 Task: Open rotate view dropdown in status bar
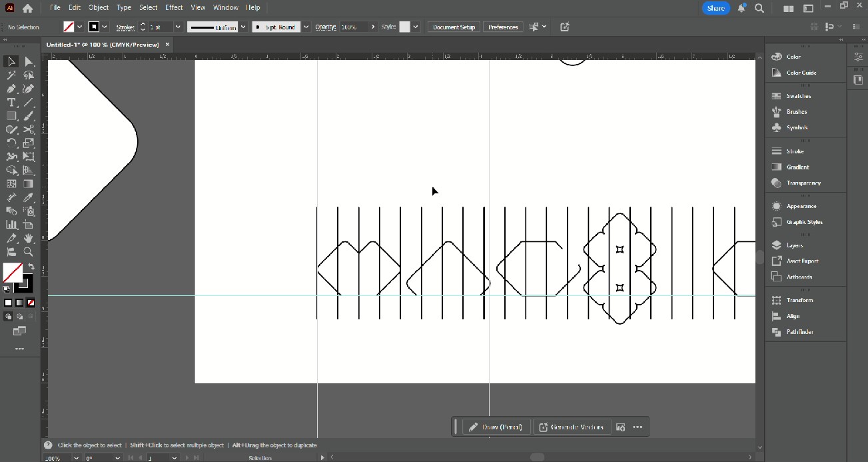118,458
